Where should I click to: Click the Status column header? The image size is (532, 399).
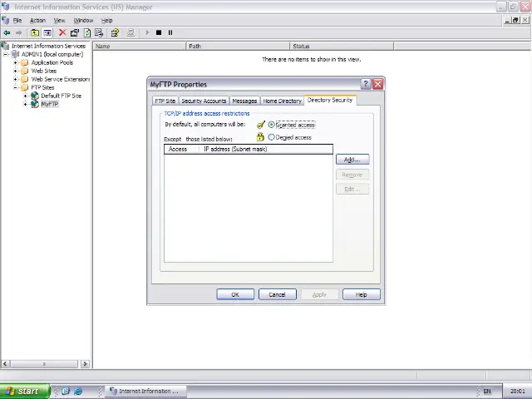342,47
